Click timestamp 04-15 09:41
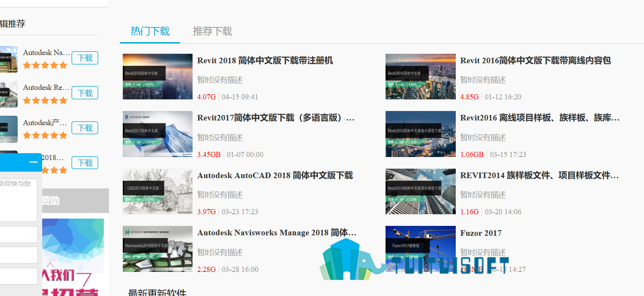 pyautogui.click(x=240, y=97)
